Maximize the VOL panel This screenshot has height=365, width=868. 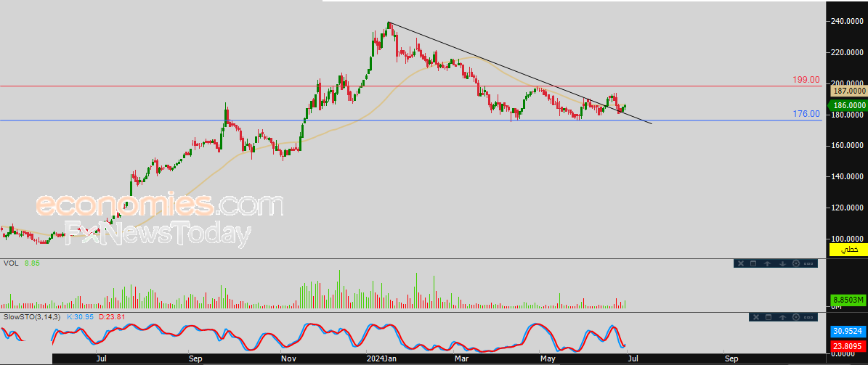[753, 264]
